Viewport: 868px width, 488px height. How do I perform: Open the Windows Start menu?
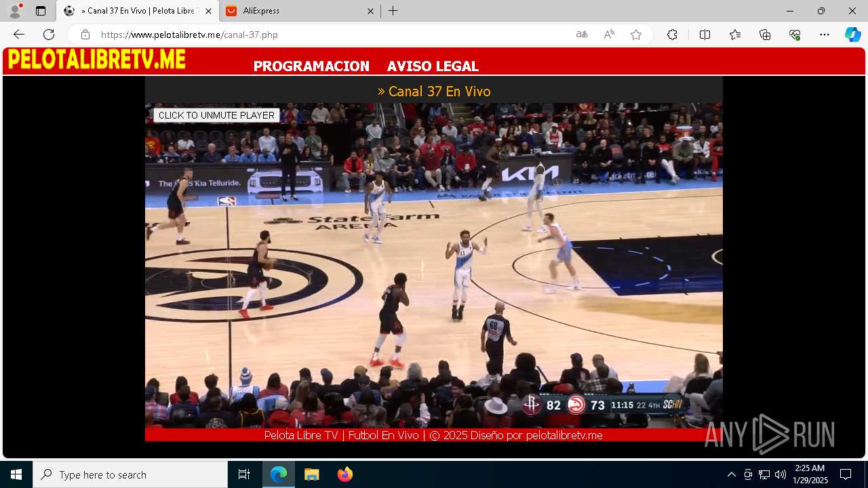pyautogui.click(x=16, y=474)
